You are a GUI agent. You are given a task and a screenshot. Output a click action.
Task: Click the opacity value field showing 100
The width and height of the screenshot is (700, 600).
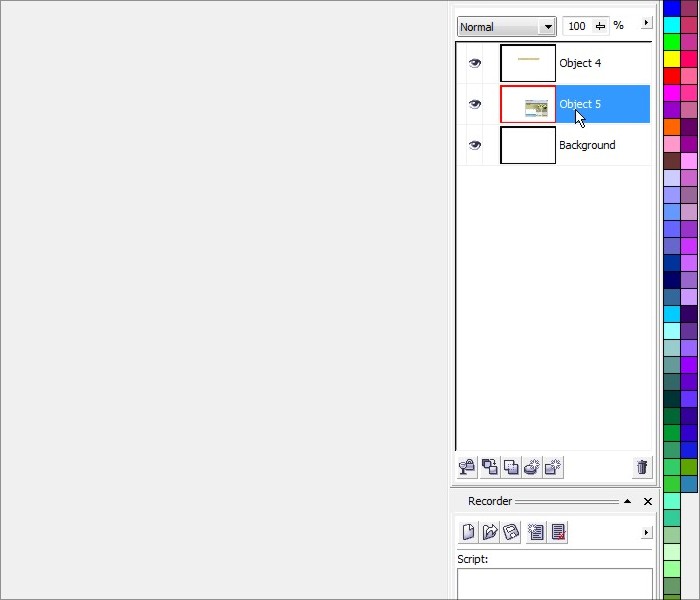(x=577, y=27)
